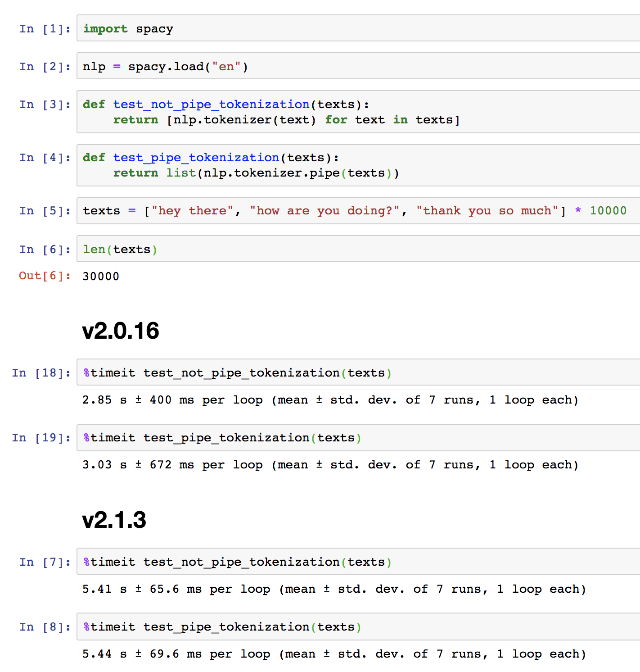Click the In [5] prompt label
The width and height of the screenshot is (640, 672).
click(44, 210)
